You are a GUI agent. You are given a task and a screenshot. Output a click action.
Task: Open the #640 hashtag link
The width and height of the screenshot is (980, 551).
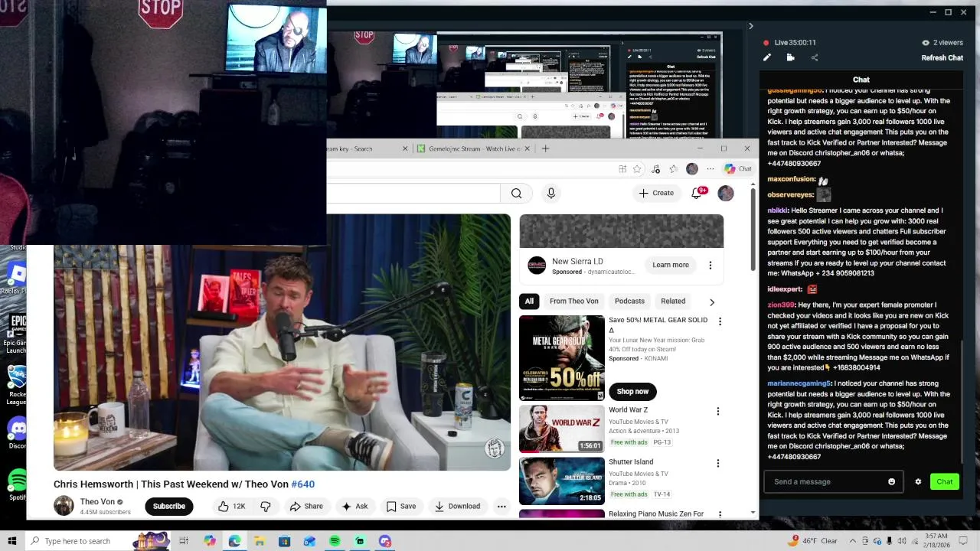pos(303,484)
